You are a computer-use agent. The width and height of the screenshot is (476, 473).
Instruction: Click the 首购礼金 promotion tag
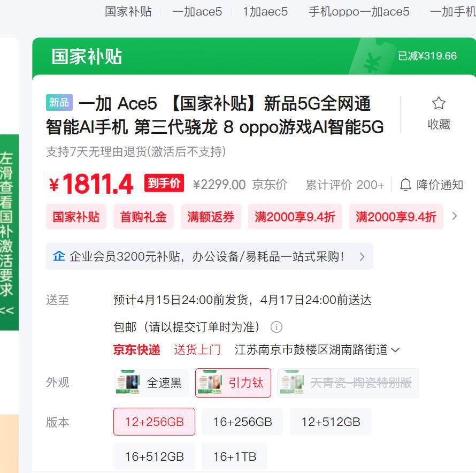tap(143, 217)
